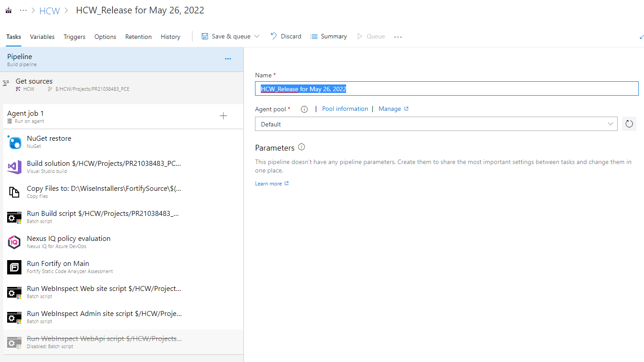Viewport: 644px width, 362px height.
Task: Go to the Retention tab
Action: click(138, 37)
